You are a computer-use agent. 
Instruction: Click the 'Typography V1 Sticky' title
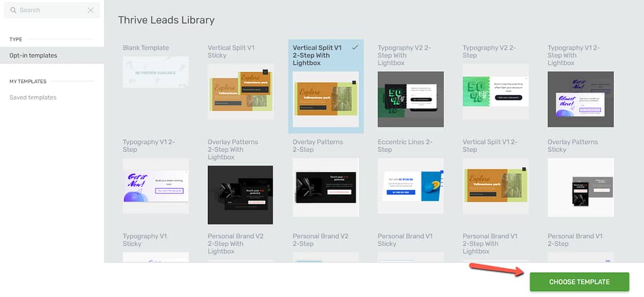145,240
